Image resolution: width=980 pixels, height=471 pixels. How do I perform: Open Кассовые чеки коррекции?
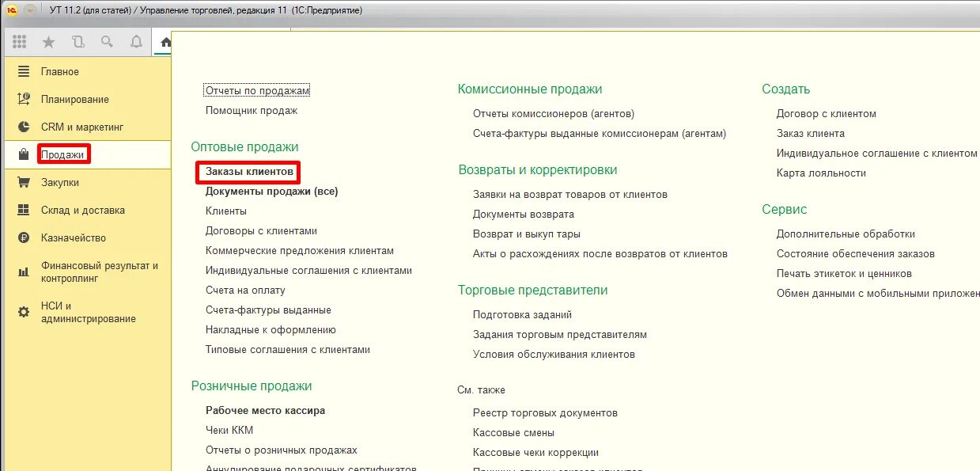[x=535, y=452]
